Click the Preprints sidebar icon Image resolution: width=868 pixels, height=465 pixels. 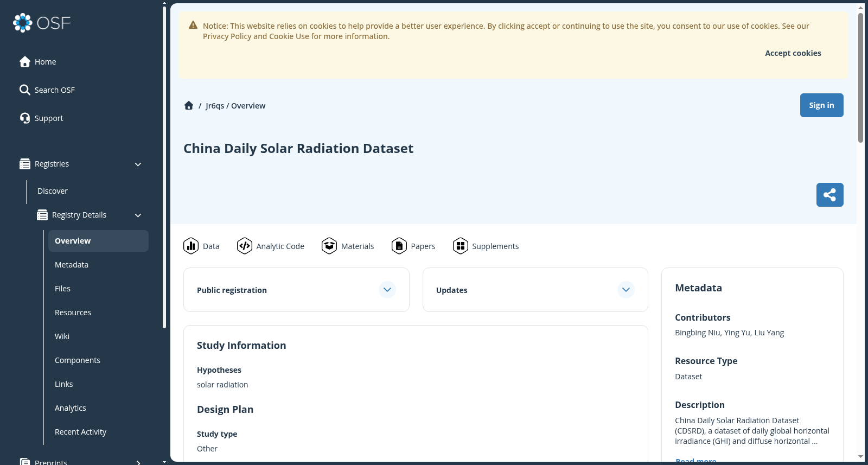[x=25, y=462]
